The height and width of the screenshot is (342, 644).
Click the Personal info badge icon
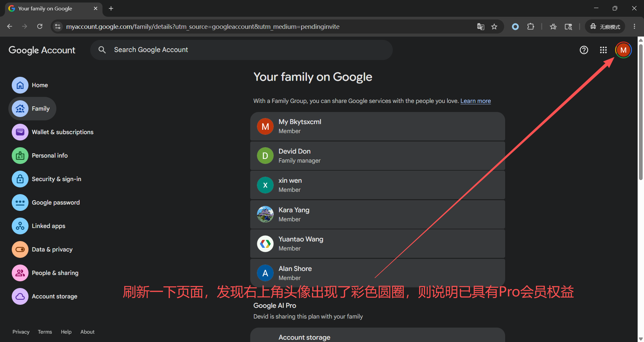(20, 156)
